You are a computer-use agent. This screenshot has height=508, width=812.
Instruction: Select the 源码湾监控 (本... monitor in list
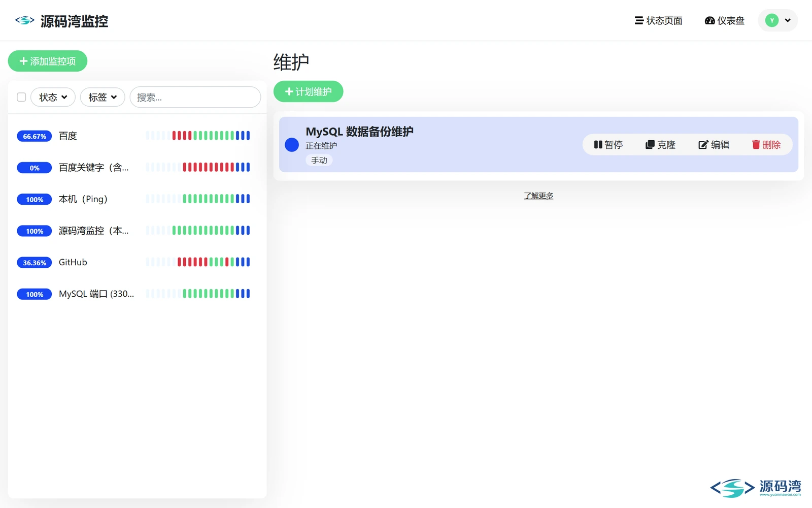(137, 231)
